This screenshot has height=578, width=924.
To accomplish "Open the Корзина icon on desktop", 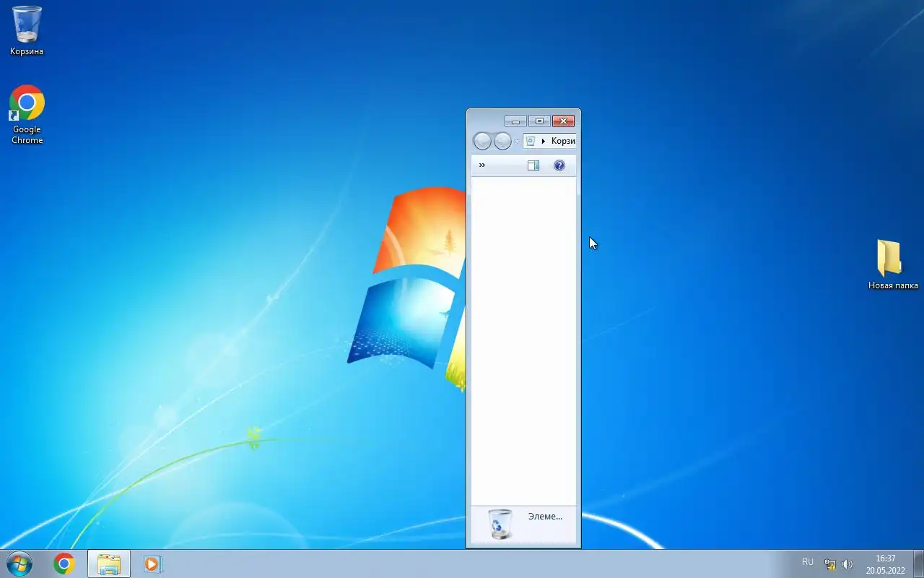I will click(27, 30).
